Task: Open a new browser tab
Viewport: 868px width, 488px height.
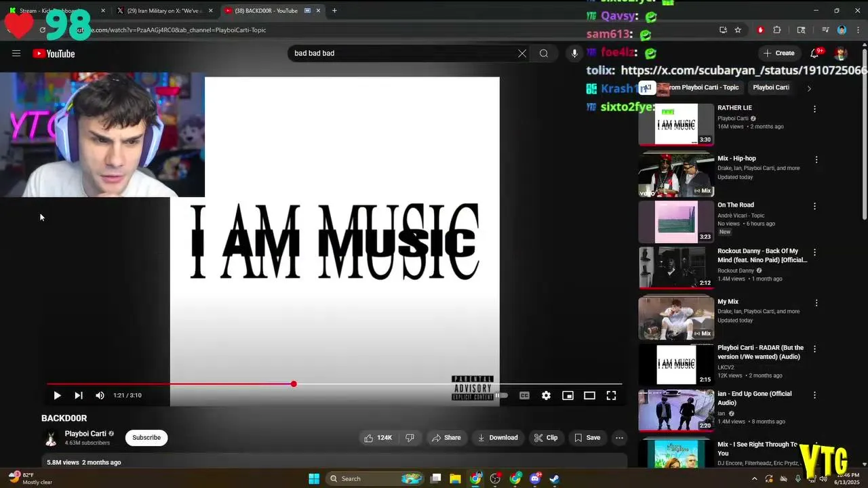Action: click(334, 11)
